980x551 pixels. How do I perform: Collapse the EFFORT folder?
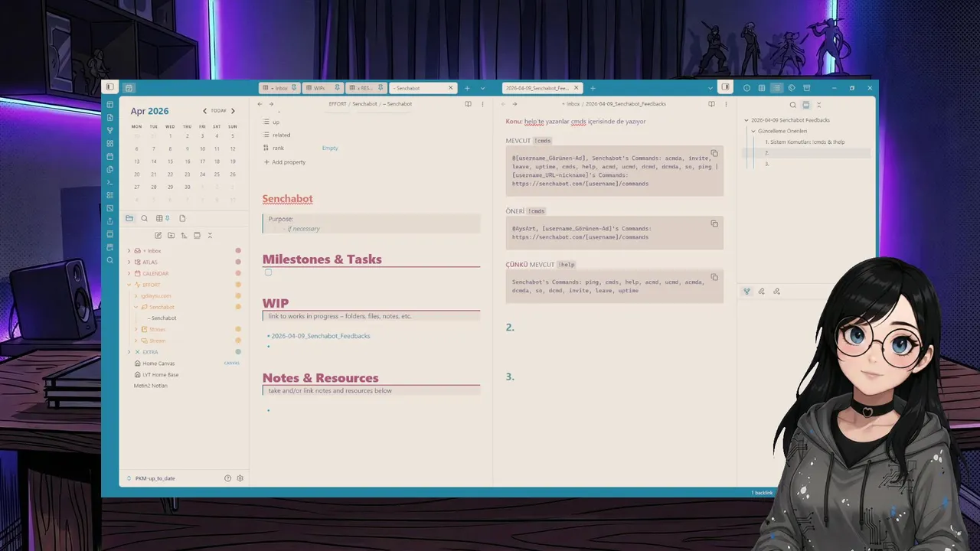pos(129,285)
